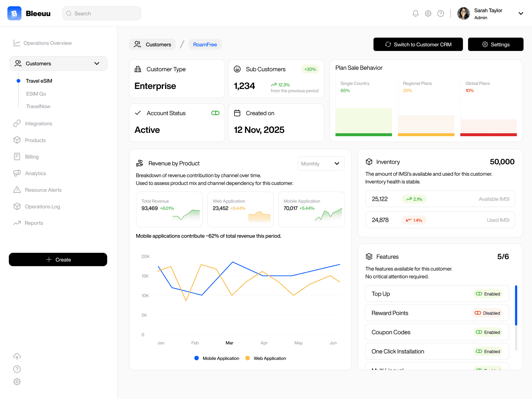Image resolution: width=532 pixels, height=399 pixels.
Task: Click the Created on calendar icon
Action: point(237,113)
